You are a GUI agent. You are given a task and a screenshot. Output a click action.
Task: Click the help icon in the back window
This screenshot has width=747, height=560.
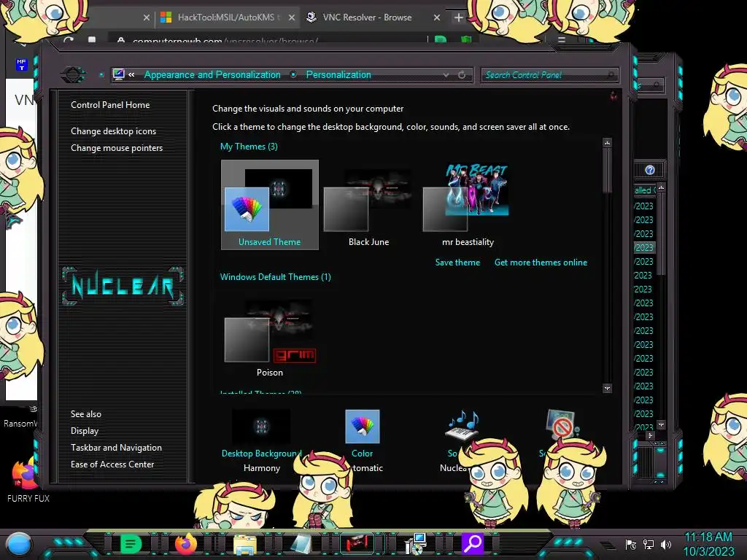[x=649, y=170]
